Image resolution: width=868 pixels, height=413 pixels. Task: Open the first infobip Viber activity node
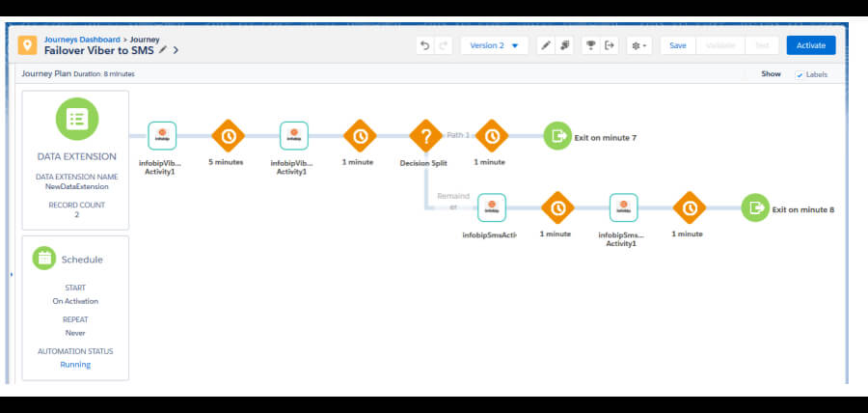161,136
